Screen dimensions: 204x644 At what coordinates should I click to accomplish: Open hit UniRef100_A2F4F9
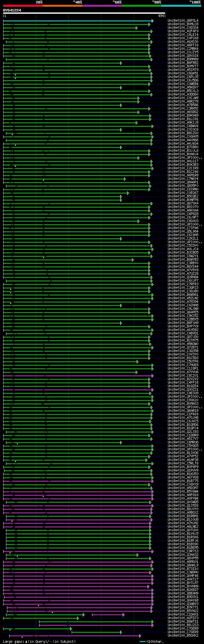tap(183, 31)
